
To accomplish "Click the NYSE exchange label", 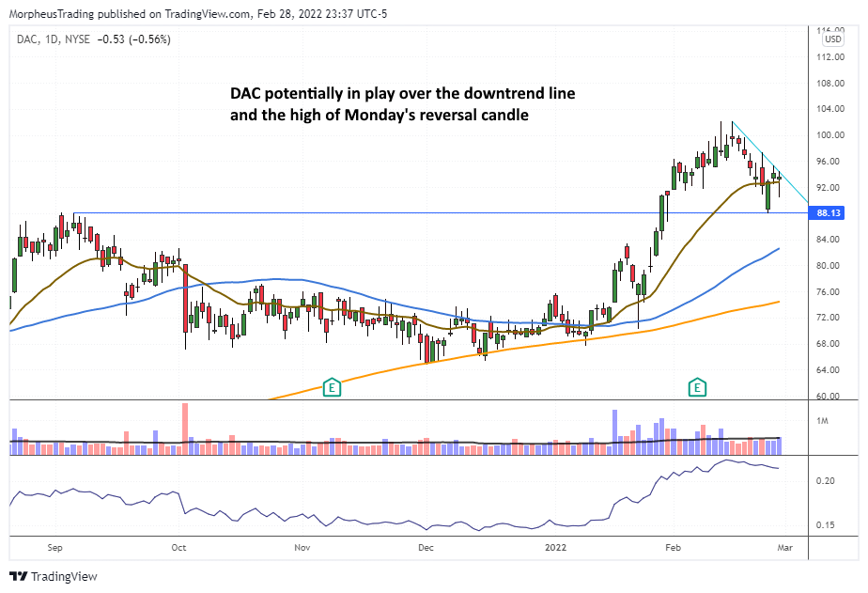I will tap(76, 39).
